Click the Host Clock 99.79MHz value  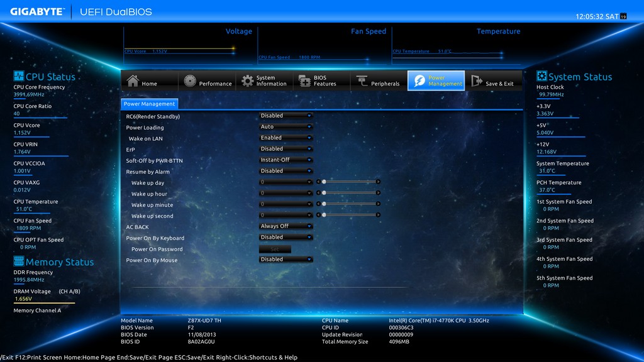tap(551, 94)
